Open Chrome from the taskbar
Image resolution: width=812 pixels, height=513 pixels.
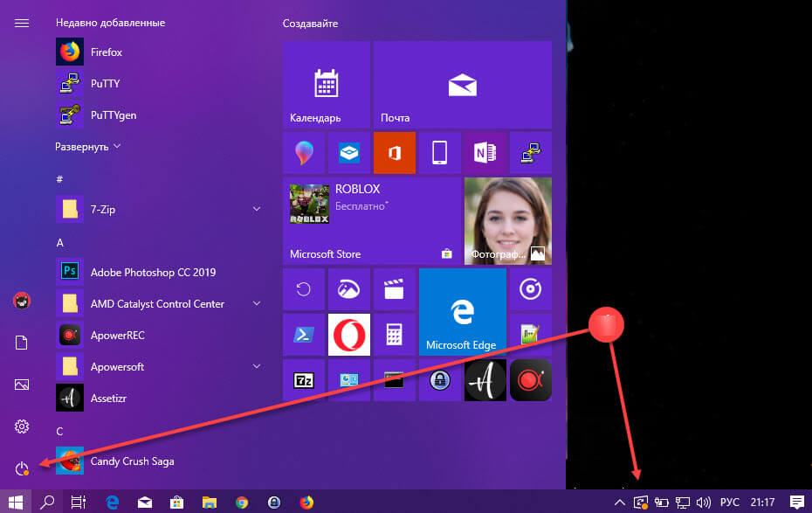tap(242, 502)
